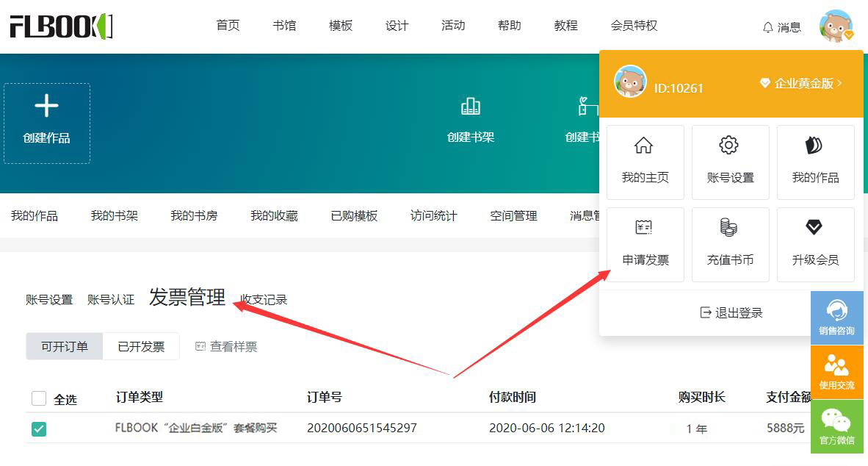
Task: Click order number 2020060651545297
Action: click(361, 429)
